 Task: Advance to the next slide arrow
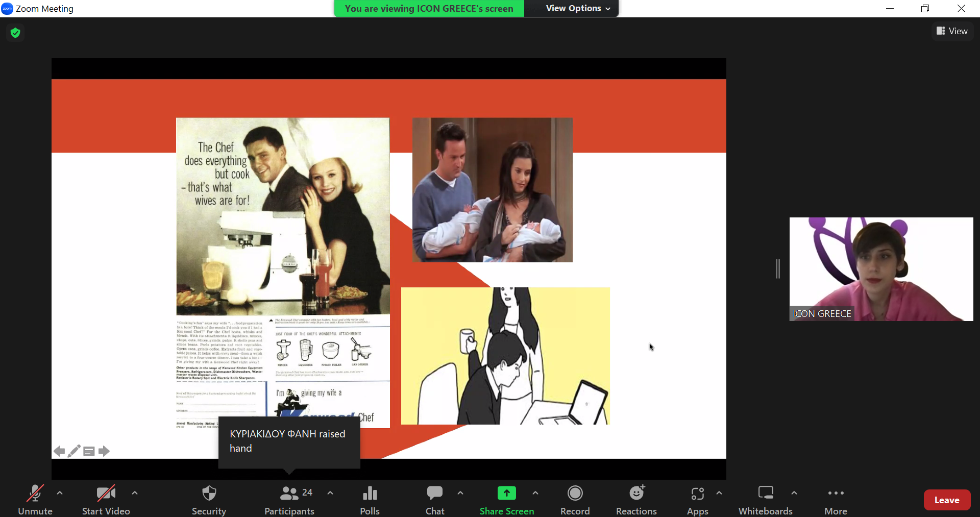pyautogui.click(x=104, y=451)
